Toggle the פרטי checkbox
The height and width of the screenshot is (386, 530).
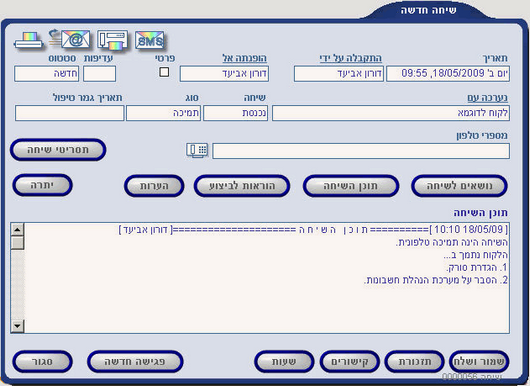(164, 72)
